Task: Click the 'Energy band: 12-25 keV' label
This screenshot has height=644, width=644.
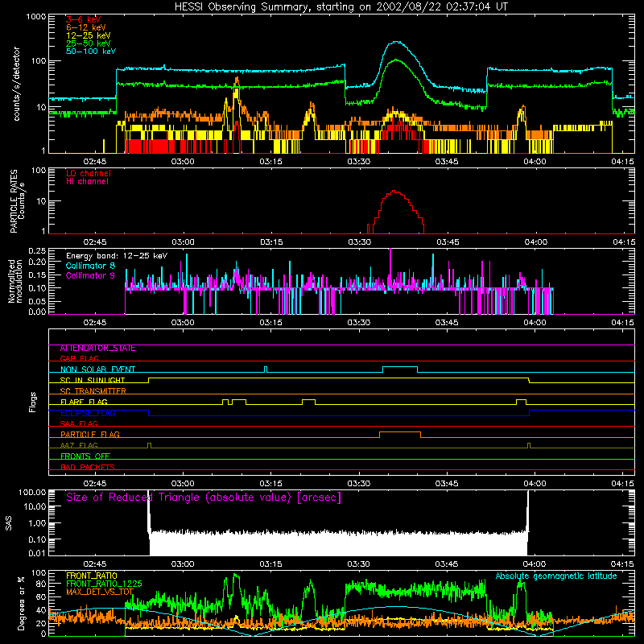Action: pyautogui.click(x=117, y=256)
